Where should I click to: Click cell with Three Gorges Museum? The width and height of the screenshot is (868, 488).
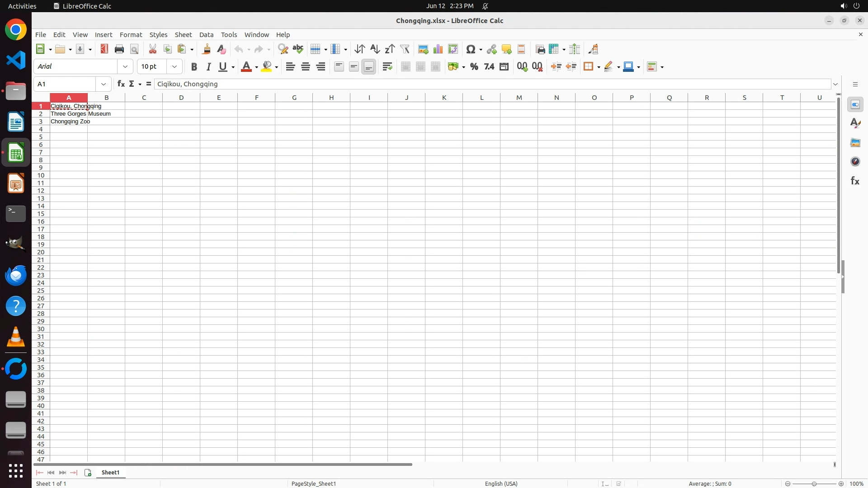[x=68, y=114]
